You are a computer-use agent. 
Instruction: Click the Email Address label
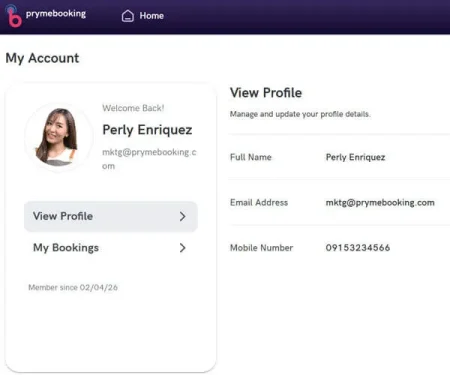pyautogui.click(x=259, y=202)
